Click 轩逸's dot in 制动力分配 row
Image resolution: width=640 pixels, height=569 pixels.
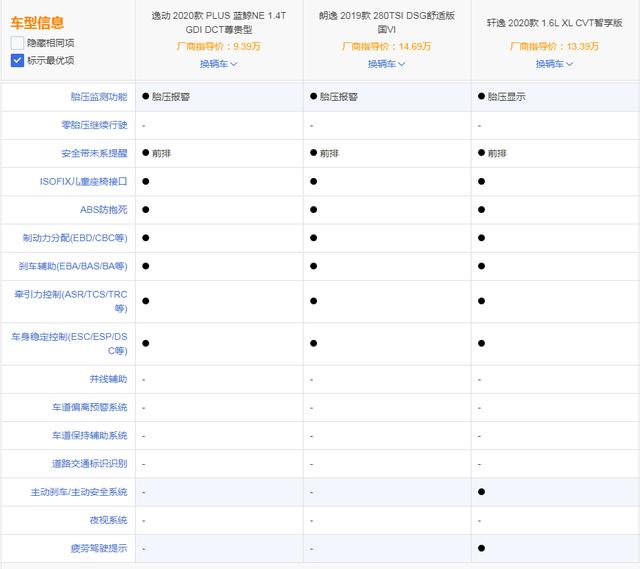[482, 238]
